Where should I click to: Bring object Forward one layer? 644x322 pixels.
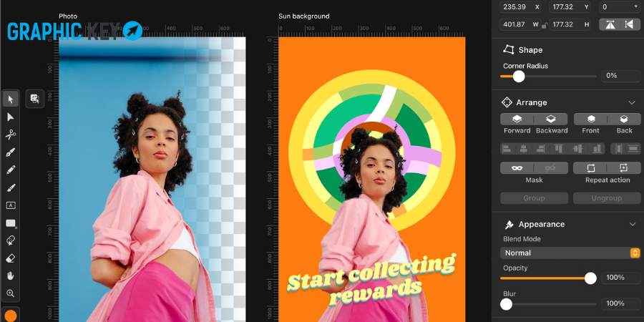pyautogui.click(x=517, y=119)
